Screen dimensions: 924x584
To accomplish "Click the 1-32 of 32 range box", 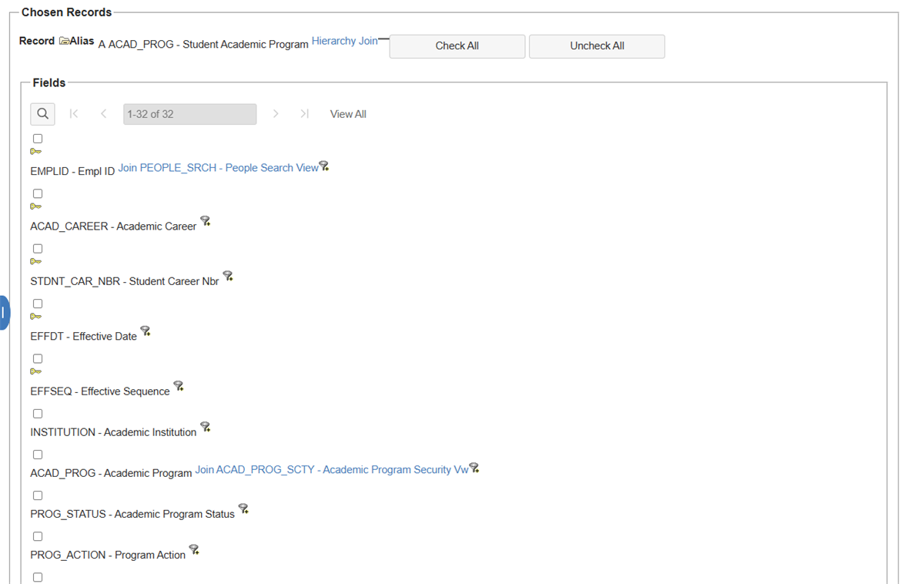I will click(x=189, y=114).
